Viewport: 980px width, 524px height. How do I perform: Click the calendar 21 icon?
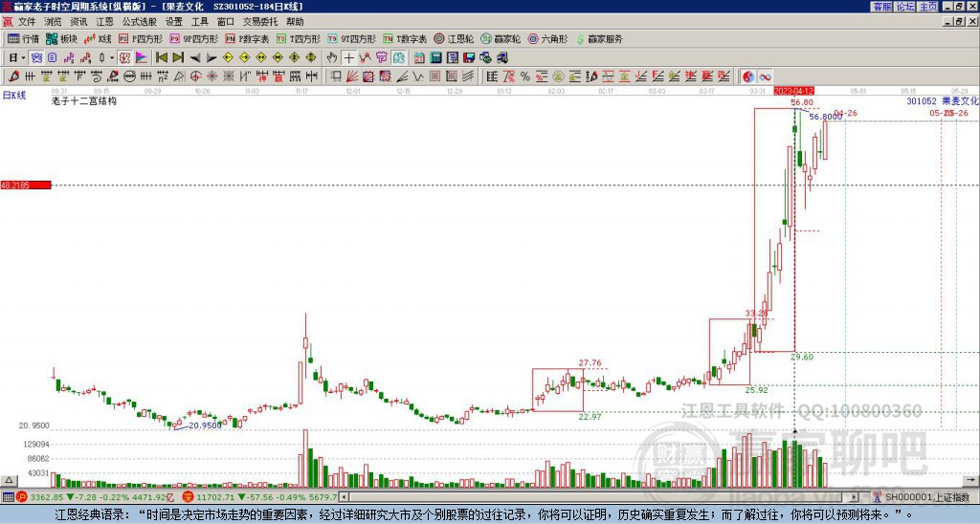tap(419, 58)
